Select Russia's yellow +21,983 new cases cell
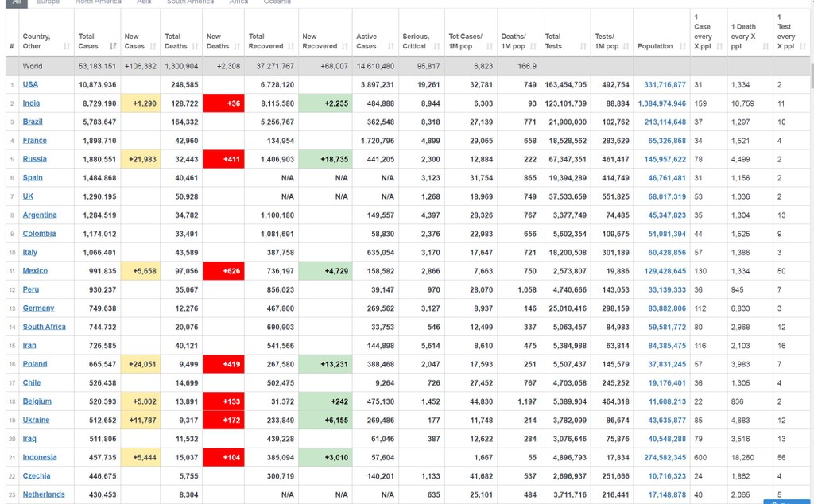Viewport: 814px width, 504px height. tap(140, 159)
